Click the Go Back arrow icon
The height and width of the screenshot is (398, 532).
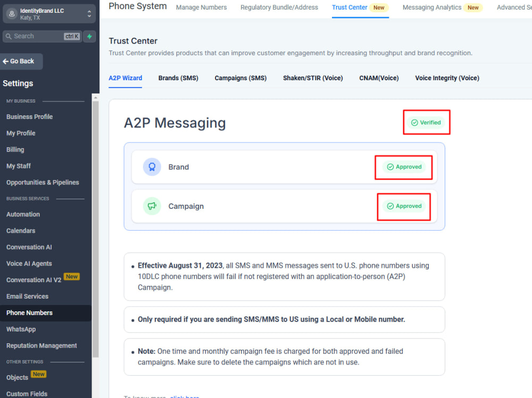(5, 61)
